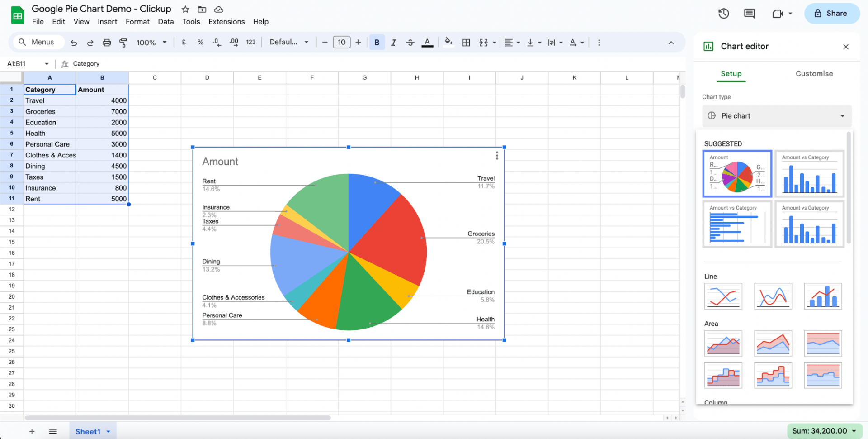
Task: Select the Print icon
Action: (x=107, y=42)
